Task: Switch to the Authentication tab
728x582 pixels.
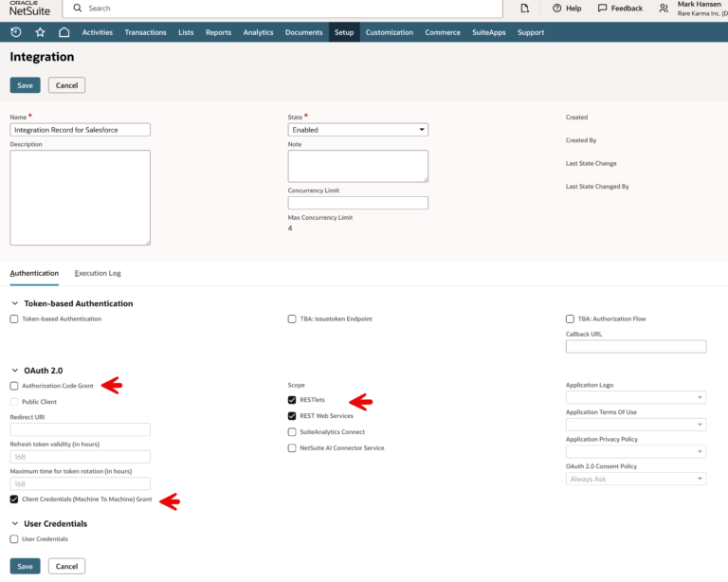Action: tap(34, 273)
